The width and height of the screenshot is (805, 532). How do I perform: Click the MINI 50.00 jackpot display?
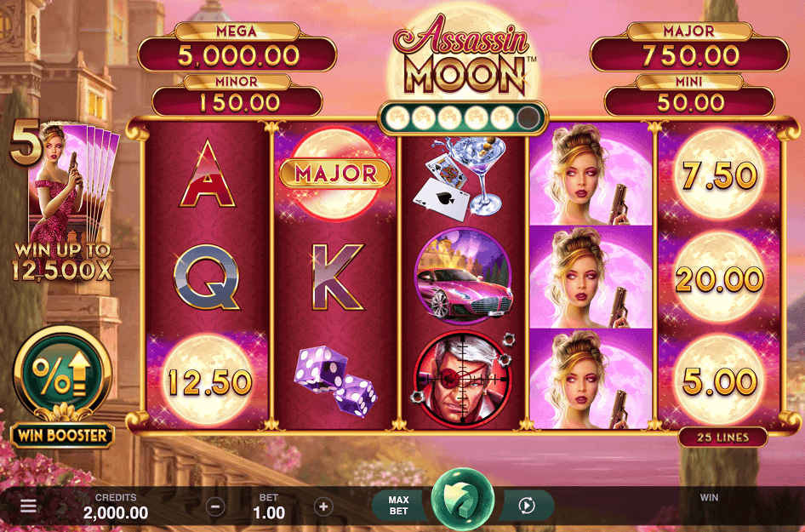click(x=689, y=95)
